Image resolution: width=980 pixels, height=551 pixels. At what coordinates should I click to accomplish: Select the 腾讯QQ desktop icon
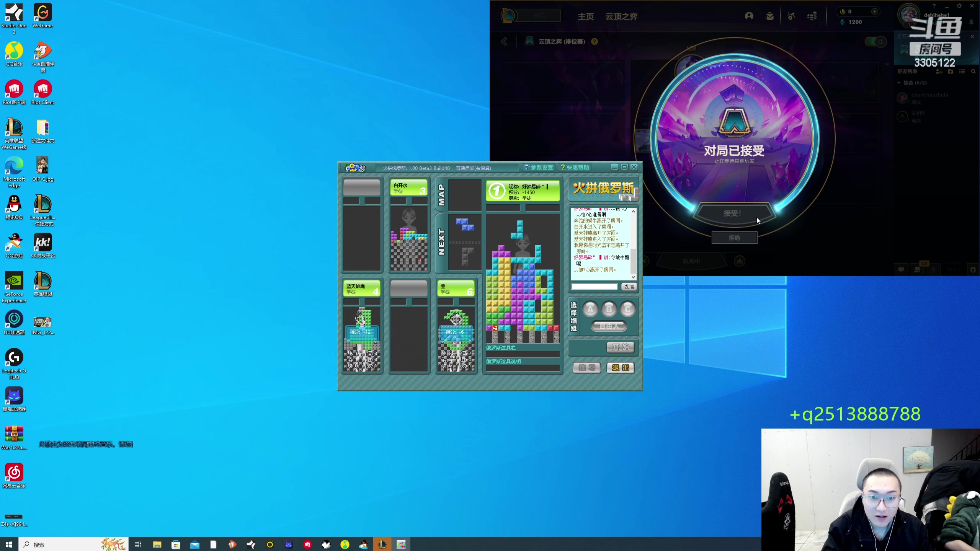[14, 207]
